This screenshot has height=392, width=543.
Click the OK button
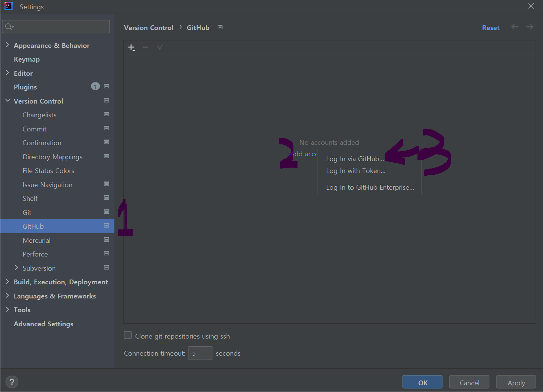[422, 382]
